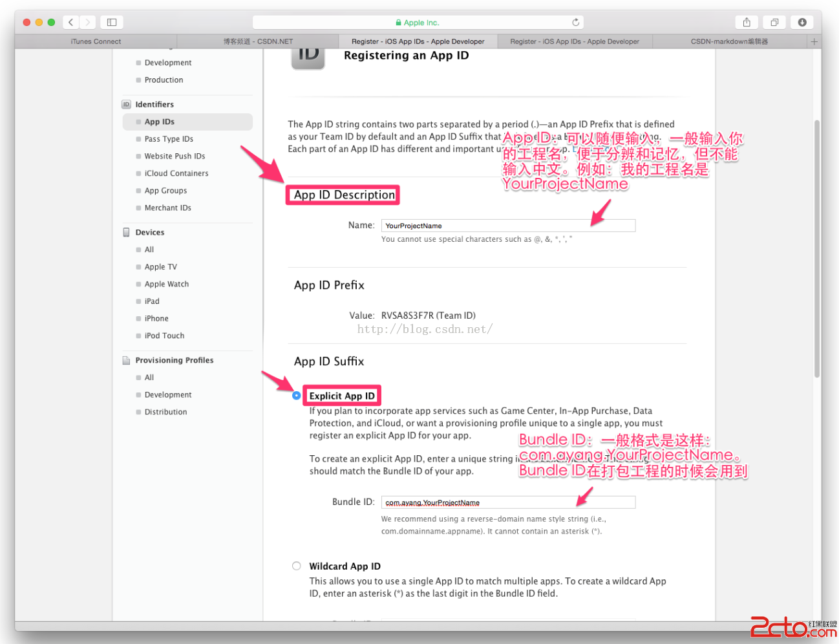
Task: Select the Explicit App ID radio button
Action: (x=296, y=395)
